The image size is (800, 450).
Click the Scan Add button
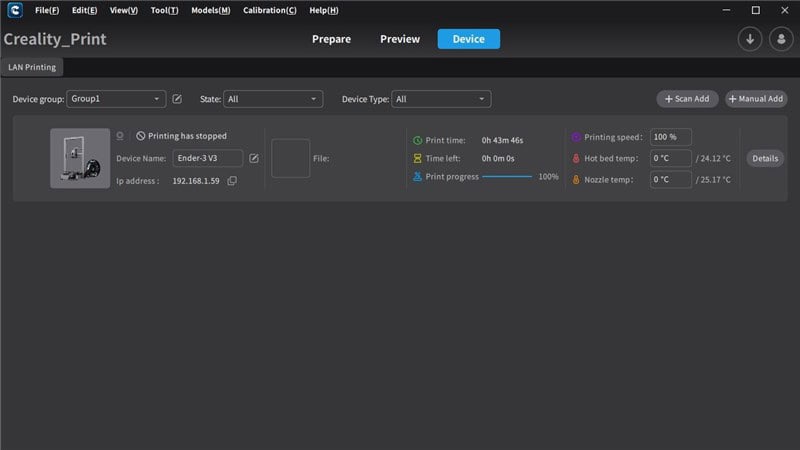click(687, 99)
